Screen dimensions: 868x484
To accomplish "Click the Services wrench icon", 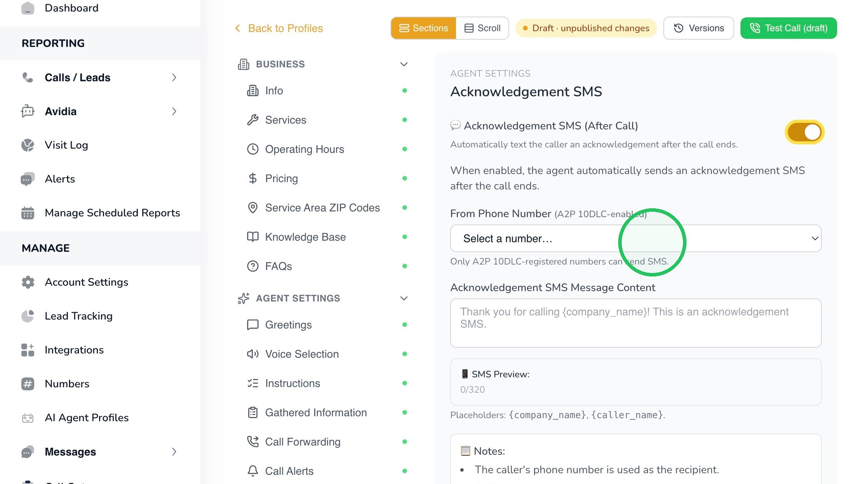I will coord(252,120).
